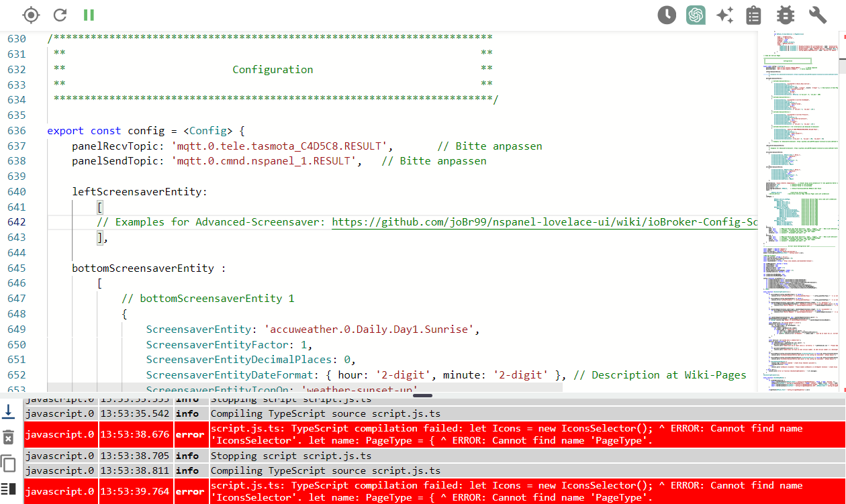The height and width of the screenshot is (504, 846).
Task: Click the 'ScreensaverEntityFactor' property
Action: point(218,345)
